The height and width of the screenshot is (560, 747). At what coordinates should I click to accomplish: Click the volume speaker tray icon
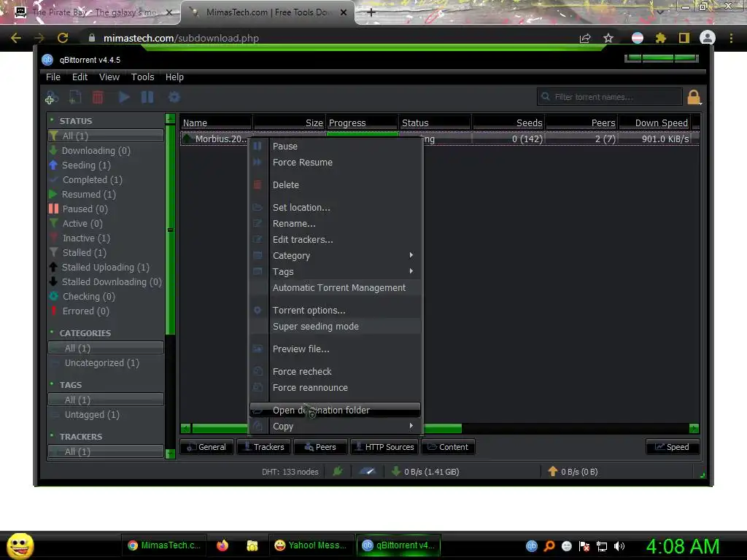coord(619,546)
